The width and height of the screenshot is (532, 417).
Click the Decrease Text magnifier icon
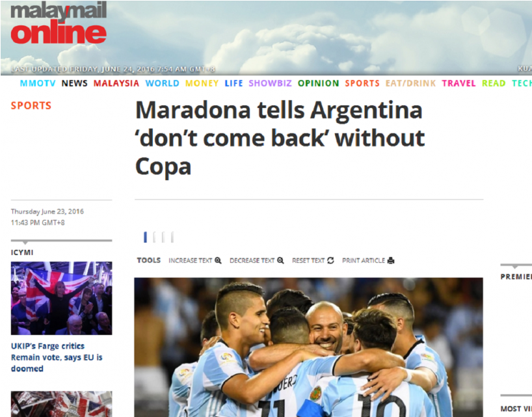(x=280, y=261)
